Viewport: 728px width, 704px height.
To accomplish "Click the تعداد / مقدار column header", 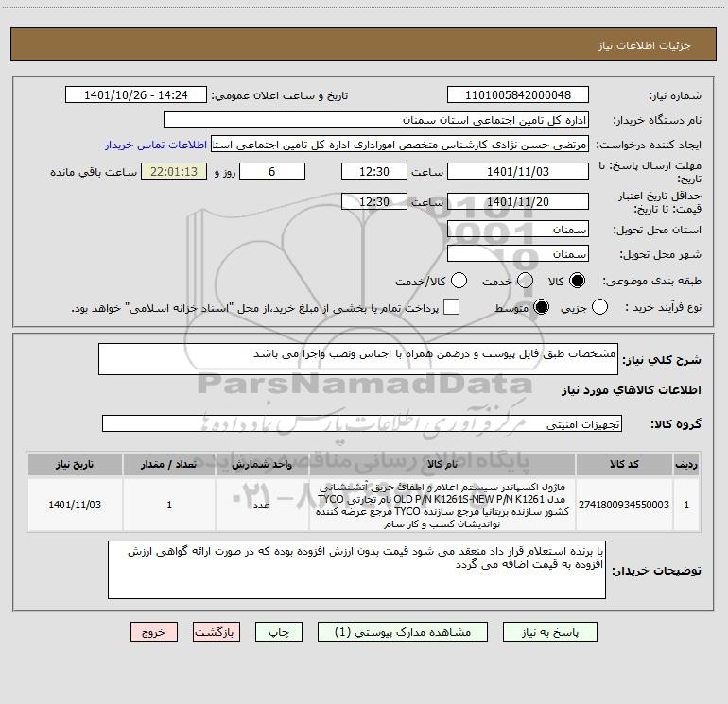I will click(169, 464).
